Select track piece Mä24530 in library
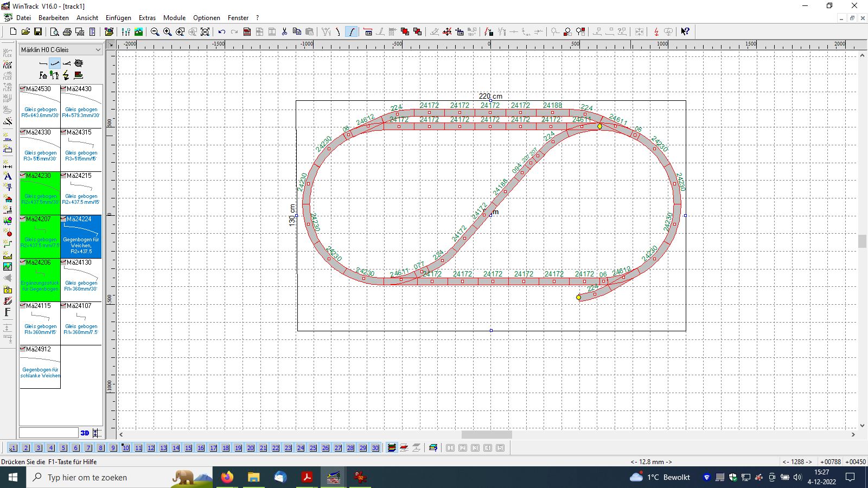 click(x=40, y=106)
